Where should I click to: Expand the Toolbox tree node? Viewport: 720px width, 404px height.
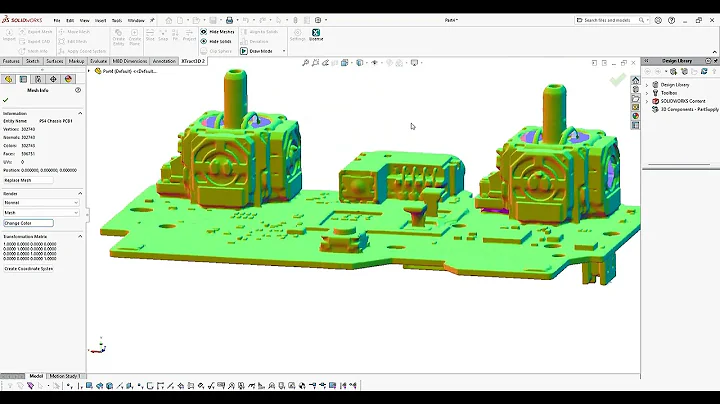click(x=647, y=93)
